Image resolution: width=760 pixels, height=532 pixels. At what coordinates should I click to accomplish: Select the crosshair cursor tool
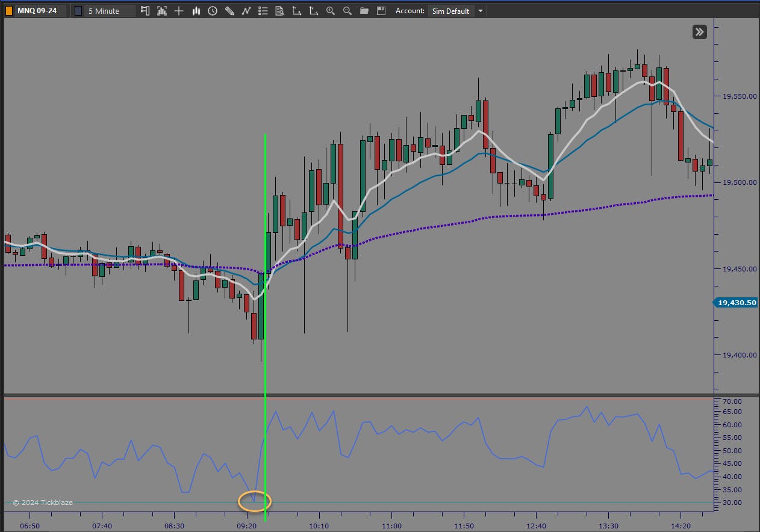pos(178,11)
